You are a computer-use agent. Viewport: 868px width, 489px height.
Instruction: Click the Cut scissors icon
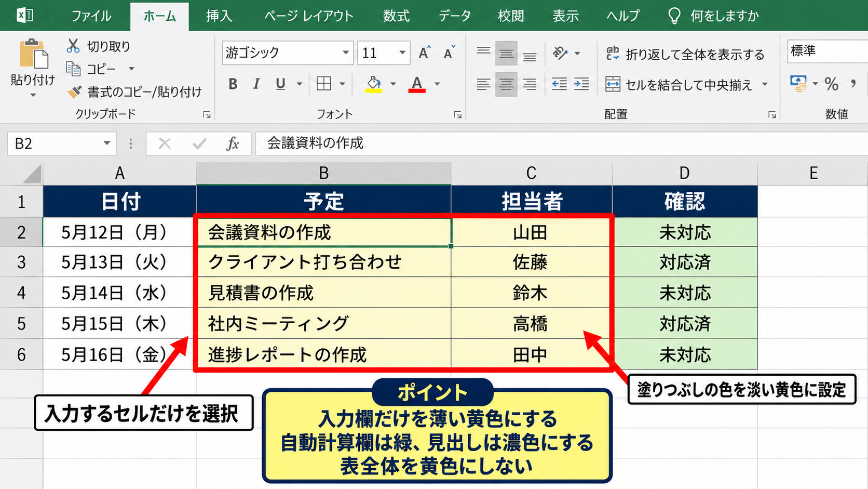(x=73, y=46)
